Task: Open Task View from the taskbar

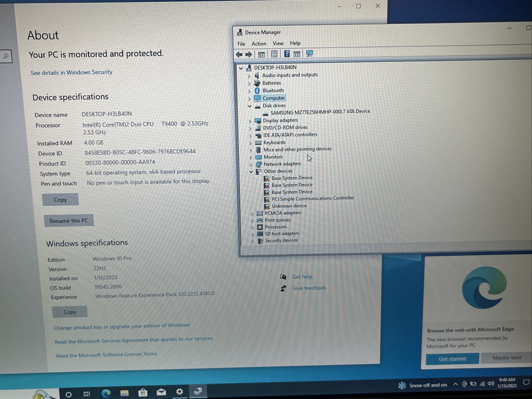Action: pos(86,394)
